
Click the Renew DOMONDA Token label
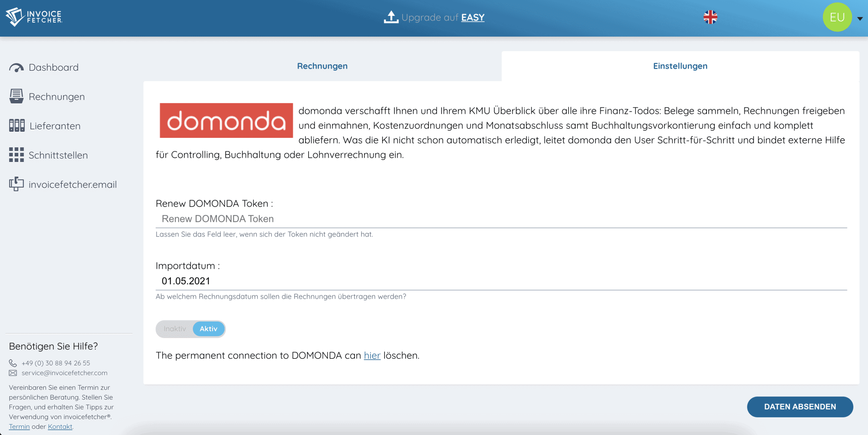click(214, 204)
